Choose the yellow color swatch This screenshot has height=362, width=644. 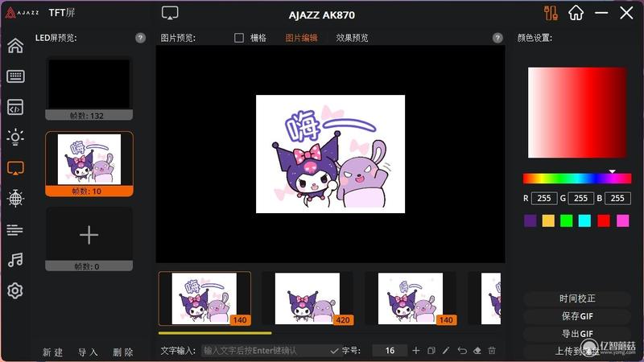pos(548,220)
